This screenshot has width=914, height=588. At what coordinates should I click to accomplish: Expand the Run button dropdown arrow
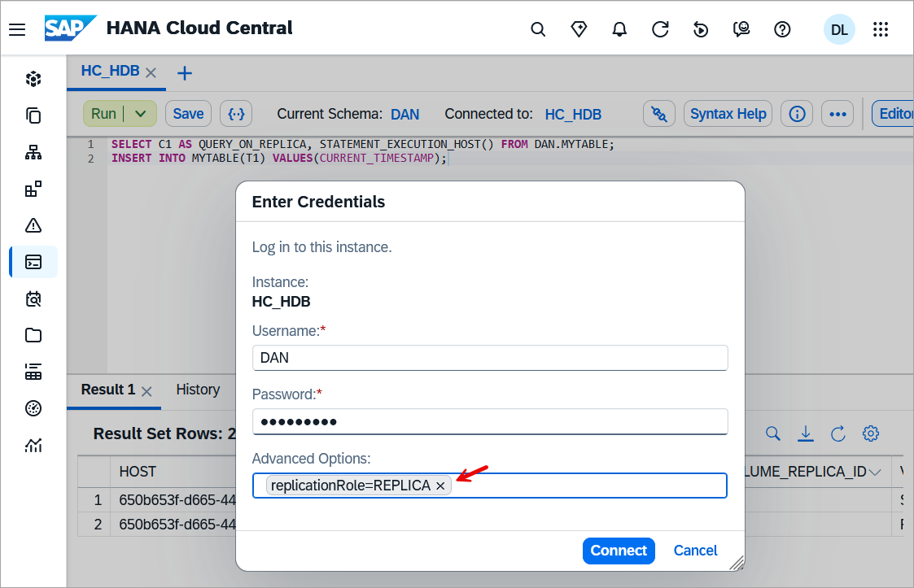[141, 114]
